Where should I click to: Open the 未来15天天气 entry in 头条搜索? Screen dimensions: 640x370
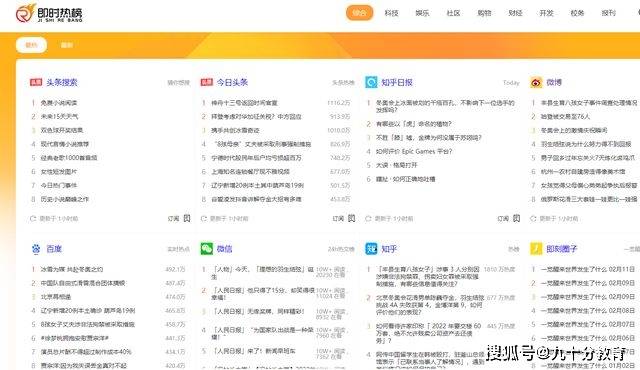[x=59, y=117]
